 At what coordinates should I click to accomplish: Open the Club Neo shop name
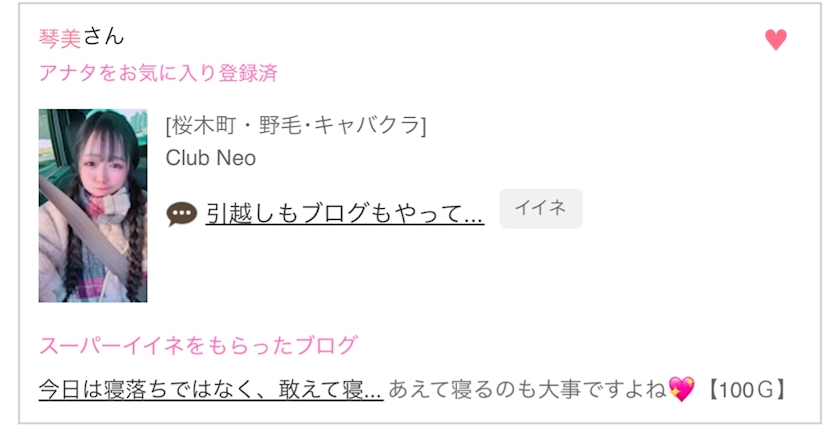click(x=211, y=158)
